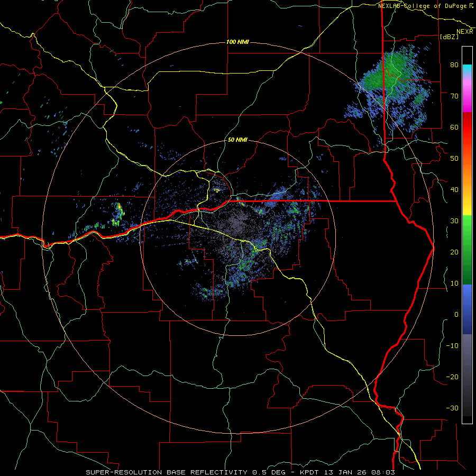Click the -30 value on the color scale

(x=452, y=408)
